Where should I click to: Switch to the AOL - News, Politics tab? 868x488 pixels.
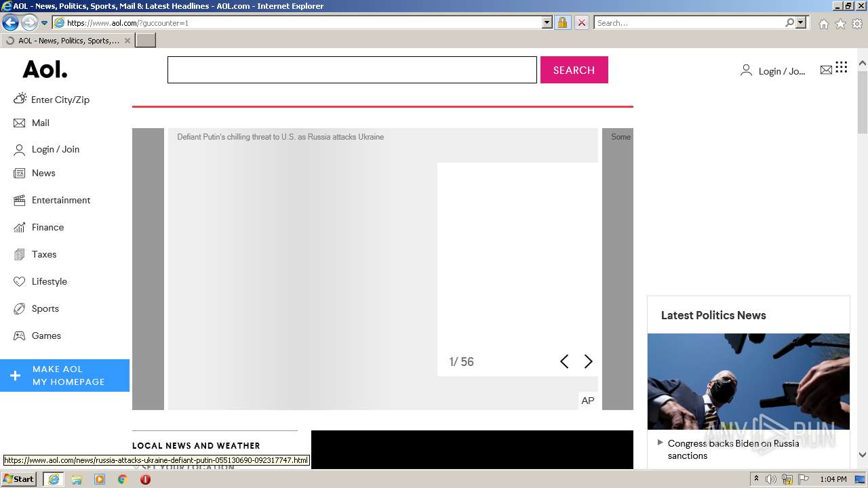click(x=68, y=41)
